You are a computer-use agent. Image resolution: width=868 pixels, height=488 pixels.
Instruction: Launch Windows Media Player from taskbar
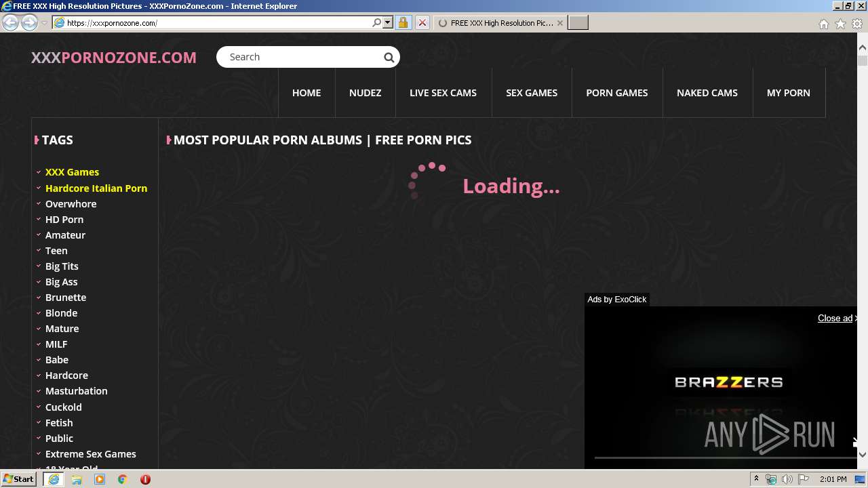coord(100,479)
